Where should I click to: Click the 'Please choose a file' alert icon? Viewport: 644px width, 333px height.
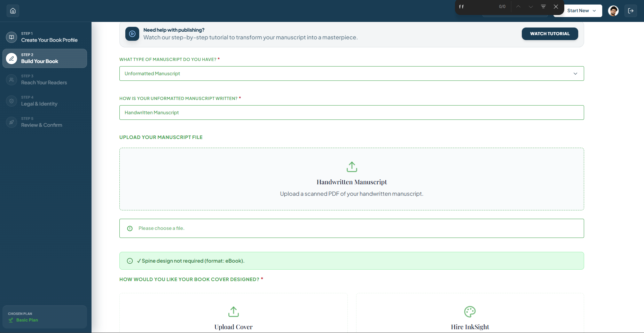click(130, 229)
